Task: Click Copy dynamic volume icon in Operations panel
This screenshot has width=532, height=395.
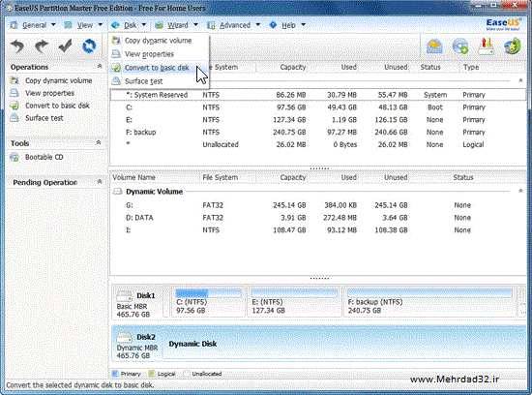Action: coord(15,80)
